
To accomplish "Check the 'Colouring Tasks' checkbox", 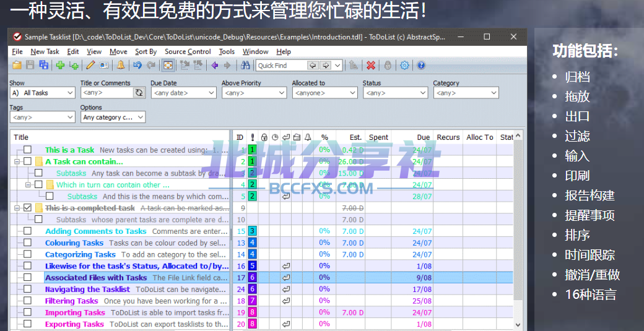I will point(27,243).
